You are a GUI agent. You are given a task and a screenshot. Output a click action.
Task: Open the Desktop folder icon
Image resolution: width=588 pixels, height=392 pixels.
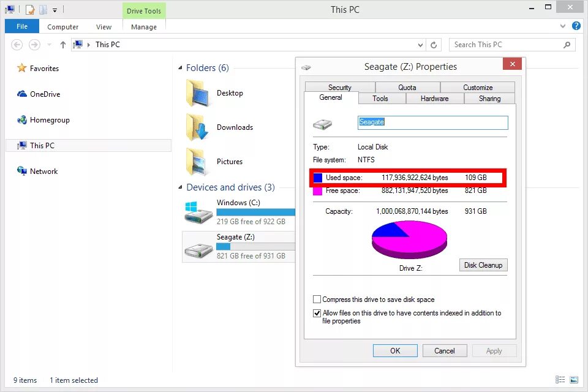197,93
